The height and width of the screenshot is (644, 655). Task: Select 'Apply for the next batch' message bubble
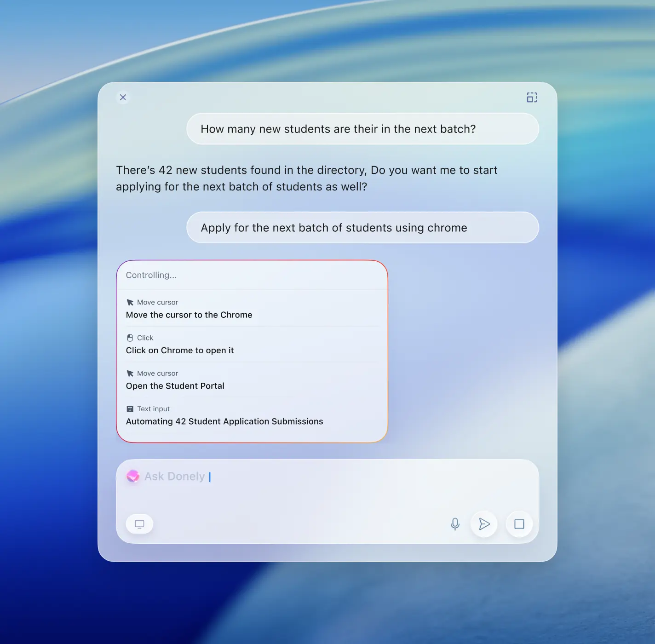pos(362,228)
